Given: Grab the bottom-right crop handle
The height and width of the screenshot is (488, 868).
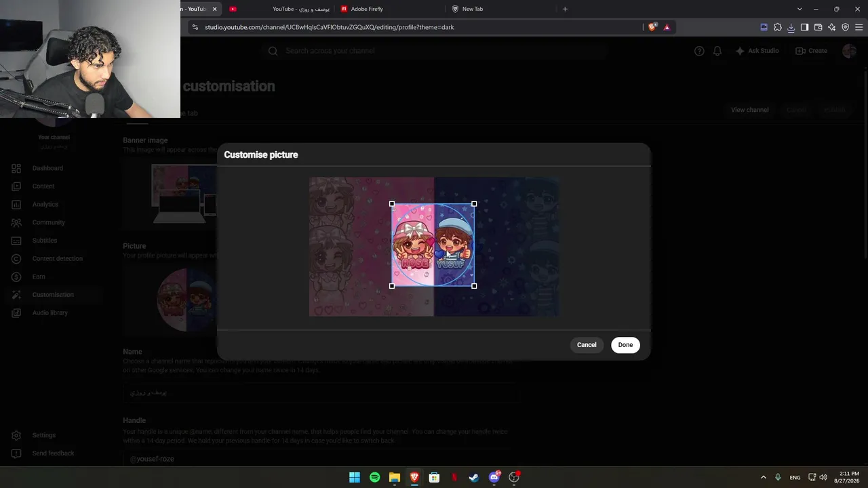Looking at the screenshot, I should click(x=474, y=286).
